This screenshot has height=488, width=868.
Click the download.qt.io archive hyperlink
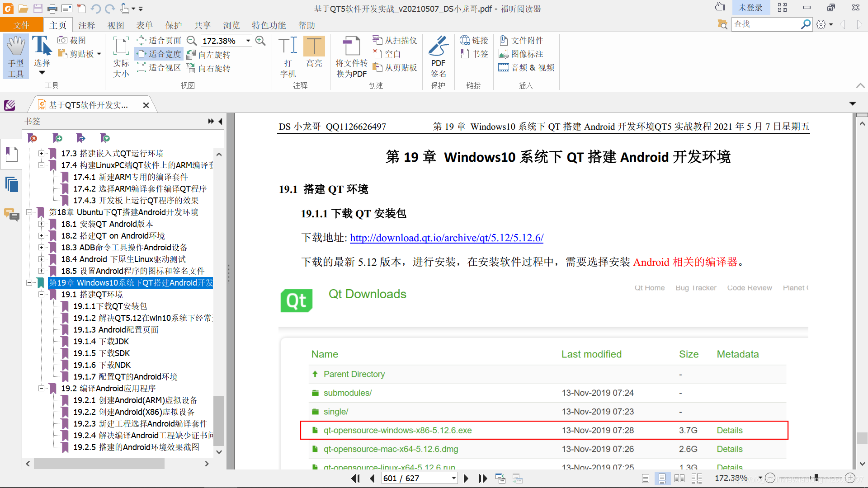coord(446,238)
